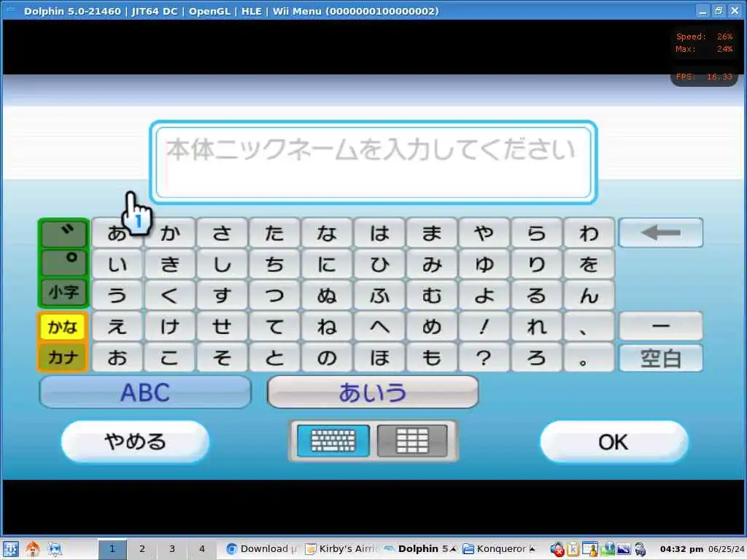Open the home icon in taskbar
This screenshot has height=560, width=747.
(x=32, y=549)
